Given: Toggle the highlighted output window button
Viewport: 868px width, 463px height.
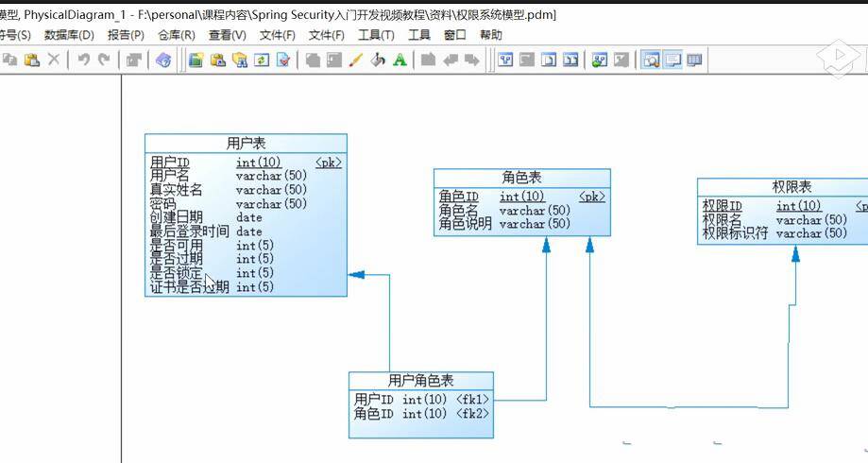Looking at the screenshot, I should point(672,60).
